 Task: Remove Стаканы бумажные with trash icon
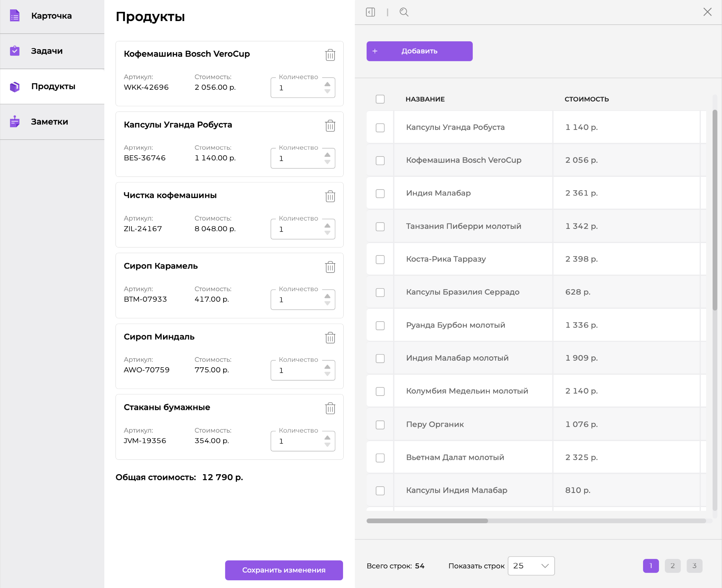click(330, 408)
